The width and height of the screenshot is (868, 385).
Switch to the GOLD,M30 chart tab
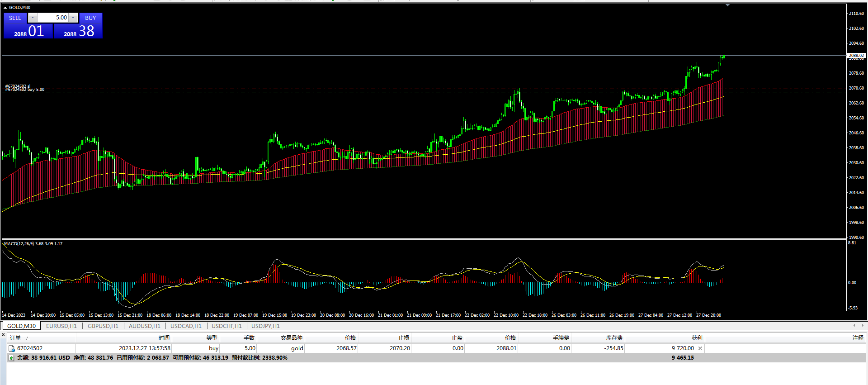tap(21, 326)
